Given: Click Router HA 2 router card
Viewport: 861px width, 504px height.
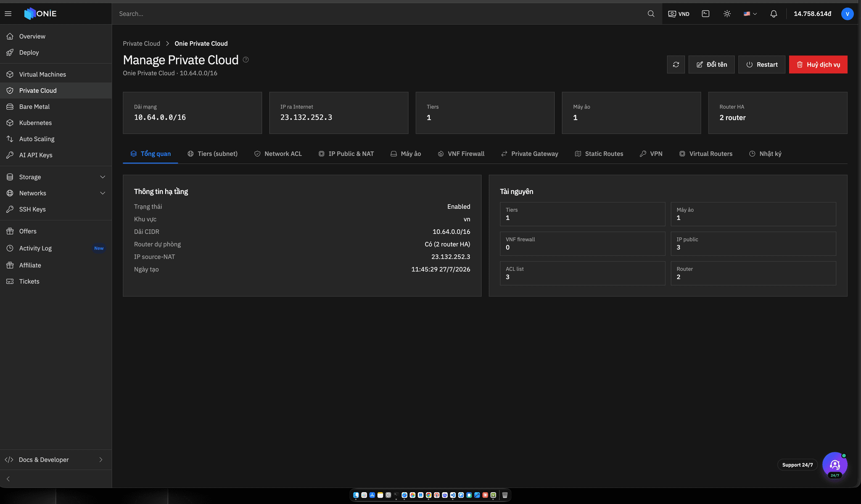Looking at the screenshot, I should [x=777, y=113].
